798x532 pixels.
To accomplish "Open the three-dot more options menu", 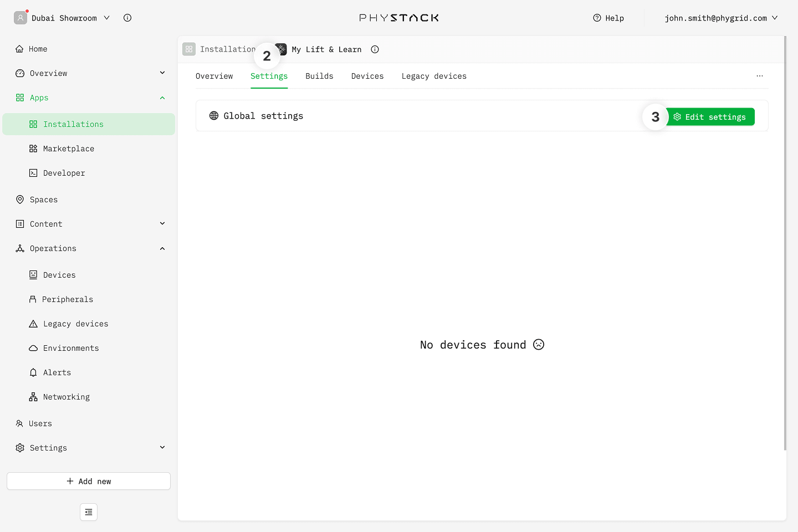I will 760,76.
